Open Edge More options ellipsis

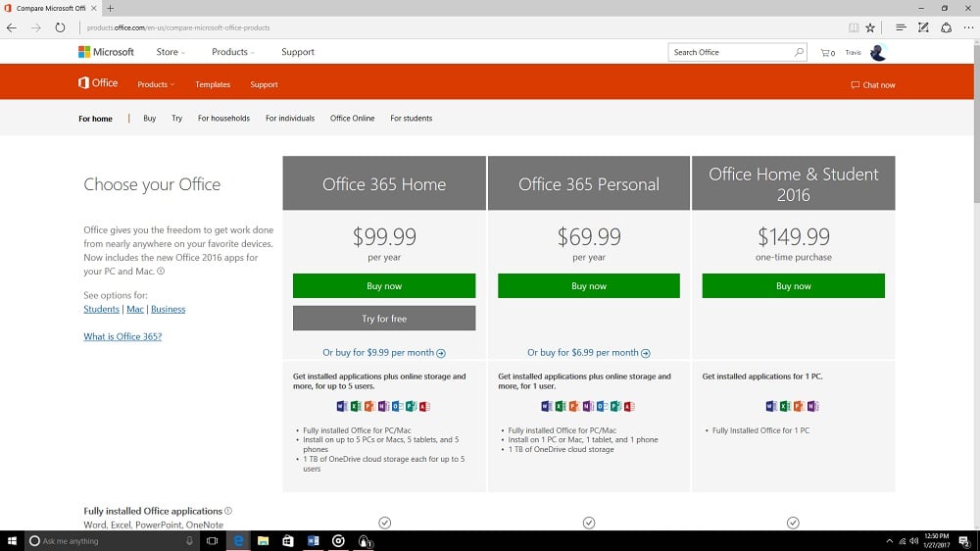968,27
